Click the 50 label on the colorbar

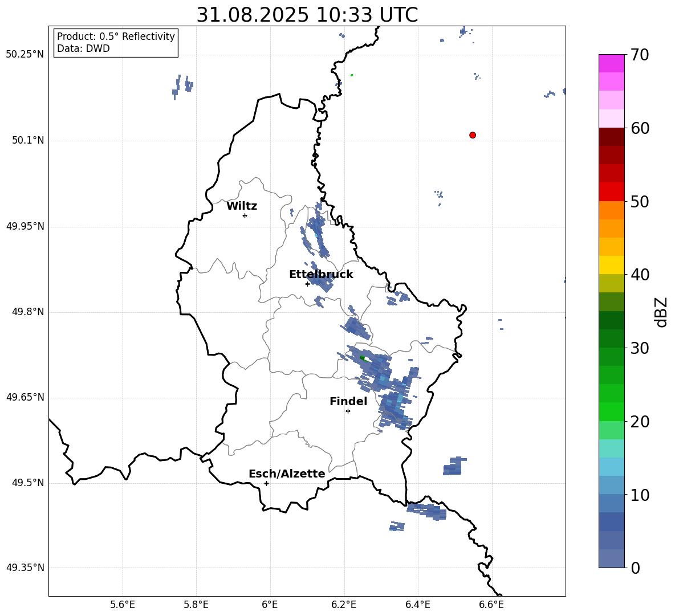tap(639, 202)
